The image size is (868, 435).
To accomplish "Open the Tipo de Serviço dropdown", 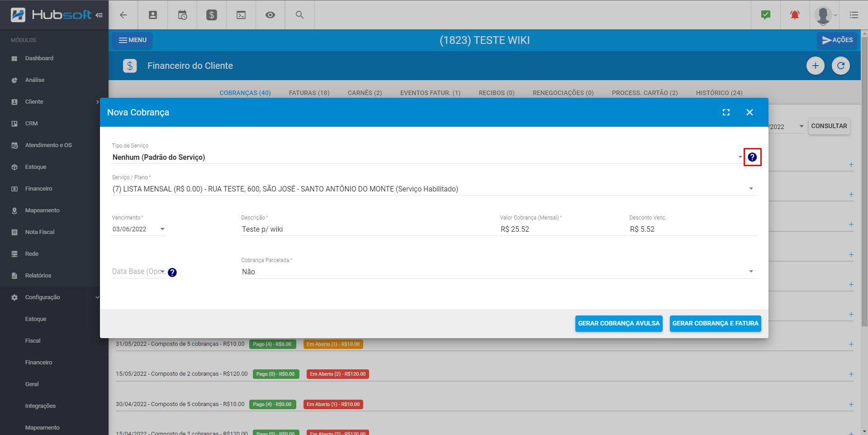I will coord(428,157).
